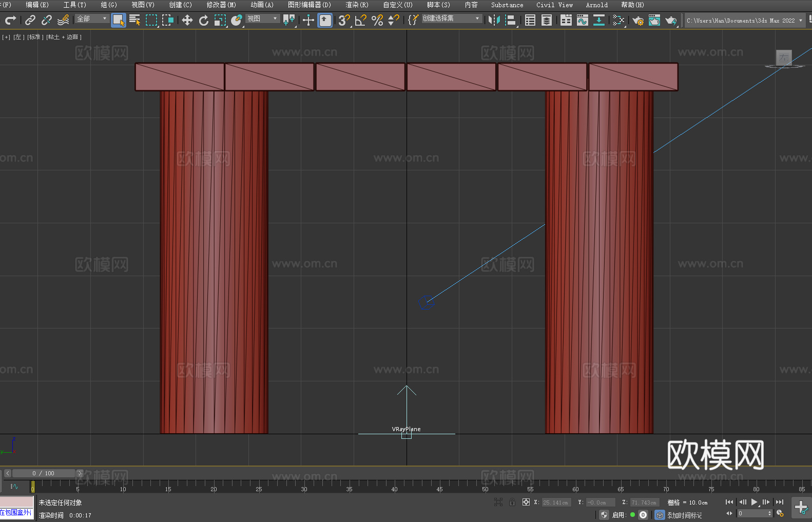This screenshot has width=812, height=522.
Task: Choose the rectangular selection region tool
Action: coord(151,20)
